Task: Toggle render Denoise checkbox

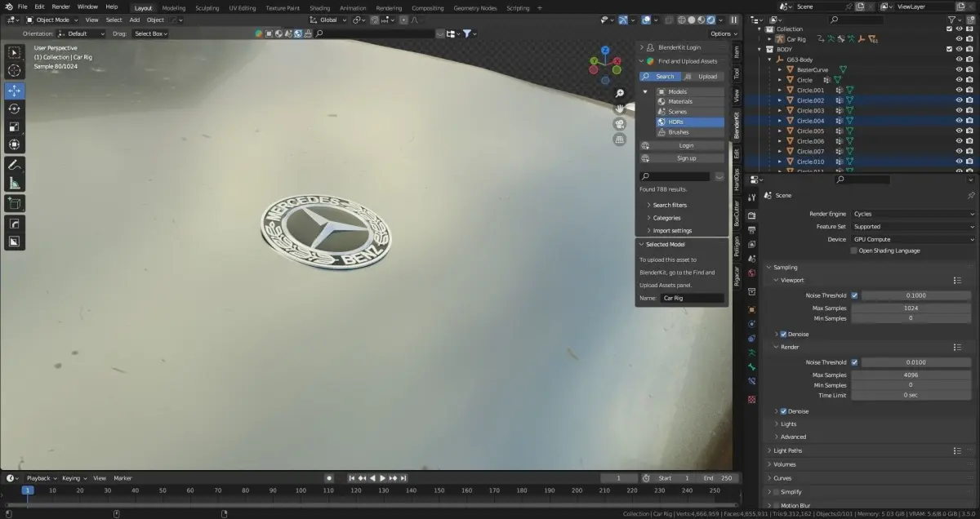Action: coord(784,411)
